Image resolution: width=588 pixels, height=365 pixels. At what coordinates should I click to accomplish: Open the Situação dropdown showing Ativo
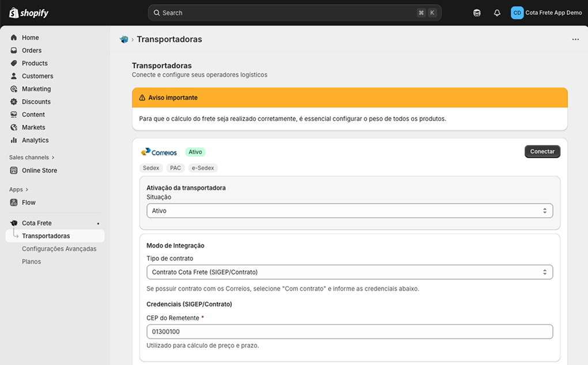coord(349,211)
